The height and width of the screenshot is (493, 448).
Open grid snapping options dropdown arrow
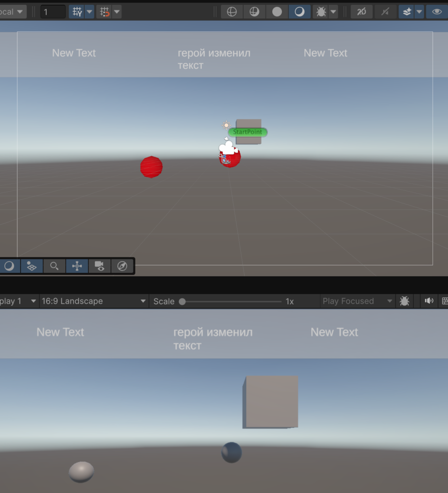(89, 12)
